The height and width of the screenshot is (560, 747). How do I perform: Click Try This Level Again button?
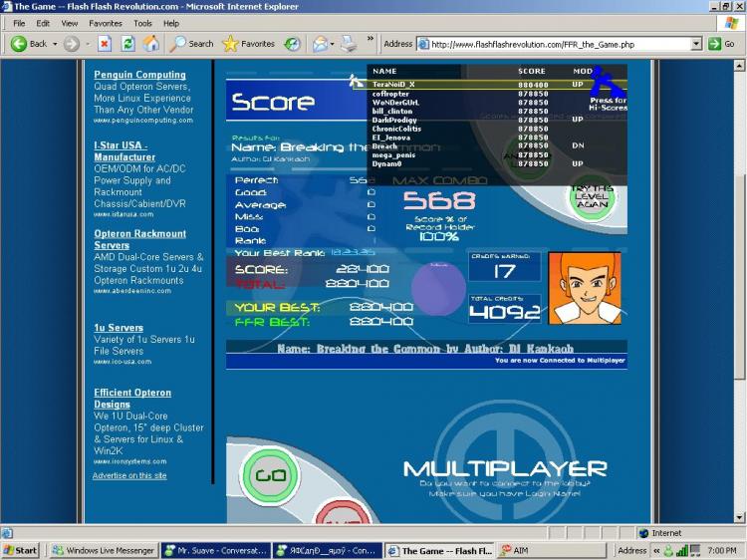point(592,197)
